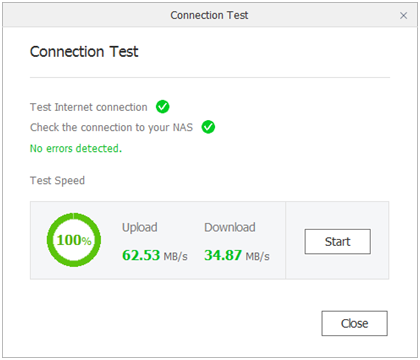
Task: Click the Connection Test title bar text
Action: point(209,15)
